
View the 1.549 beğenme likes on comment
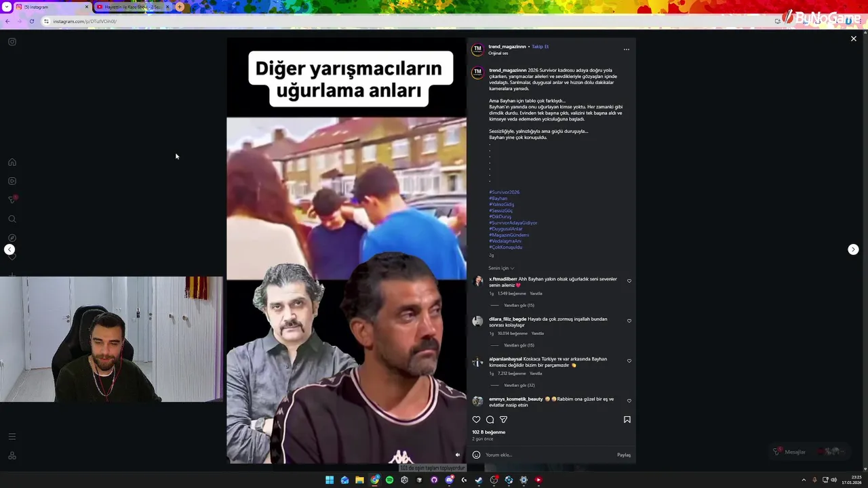click(512, 293)
